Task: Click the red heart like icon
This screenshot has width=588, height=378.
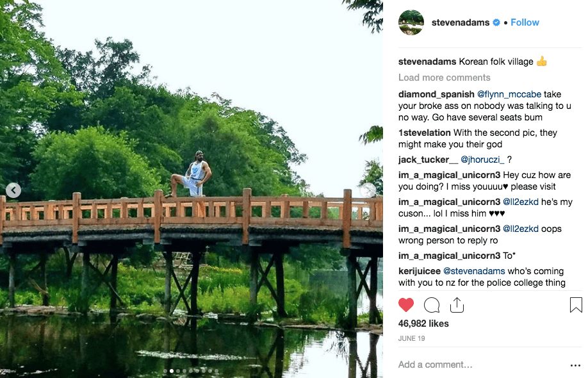Action: (x=406, y=305)
